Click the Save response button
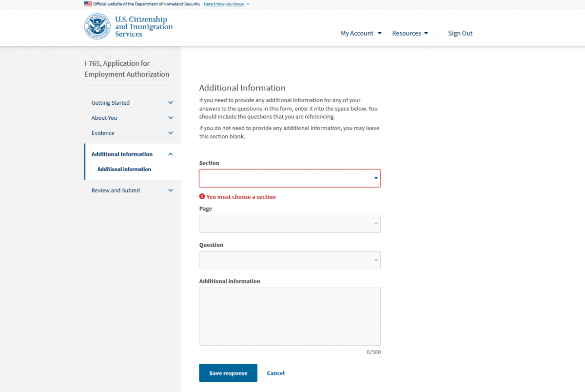Screen dimensions: 585x392 [228, 373]
